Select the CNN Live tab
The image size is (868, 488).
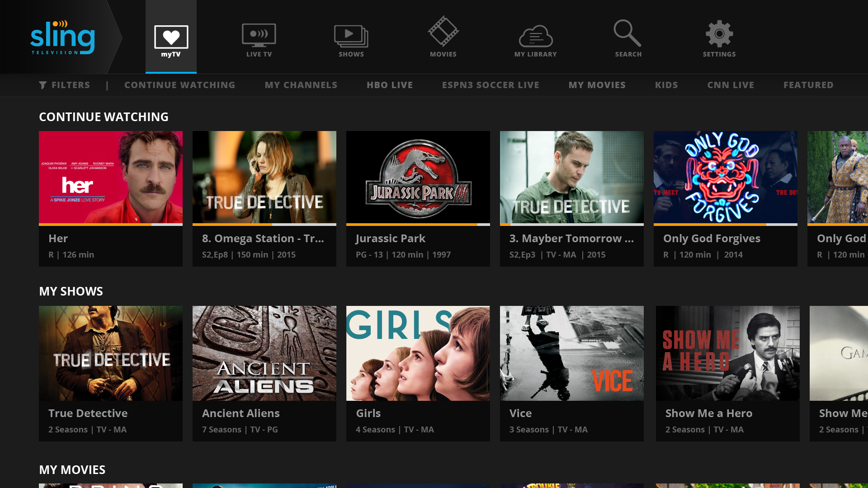[x=731, y=85]
